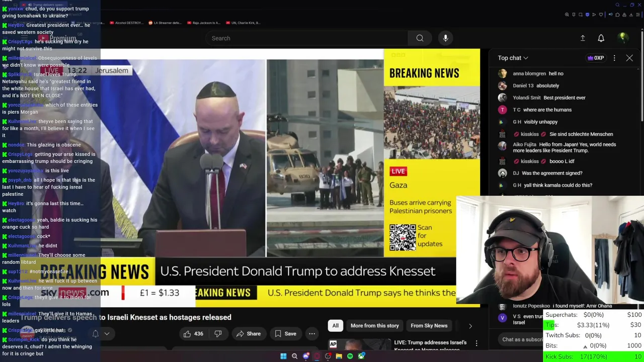Open Discord from the taskbar
The width and height of the screenshot is (644, 362).
(306, 356)
